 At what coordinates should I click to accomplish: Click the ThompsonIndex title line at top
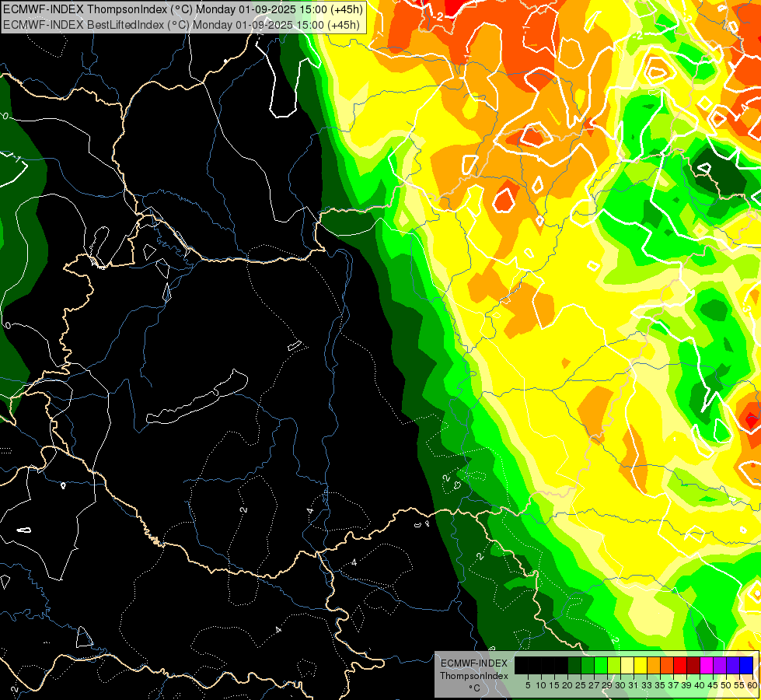[x=183, y=9]
